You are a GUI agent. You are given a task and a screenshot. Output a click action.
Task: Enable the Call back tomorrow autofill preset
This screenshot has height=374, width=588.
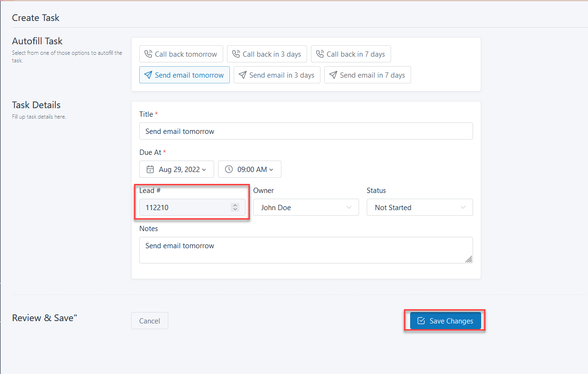[181, 54]
